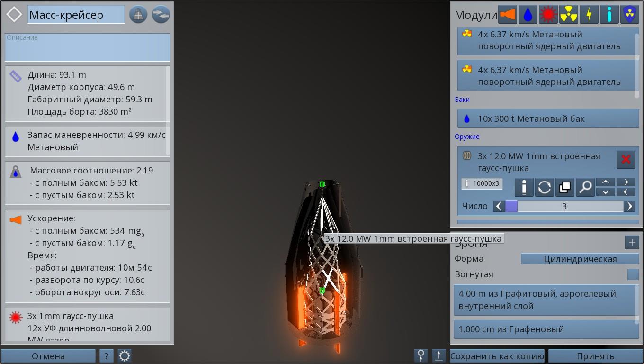
Task: Click the lightning bolt power module icon
Action: click(x=589, y=15)
